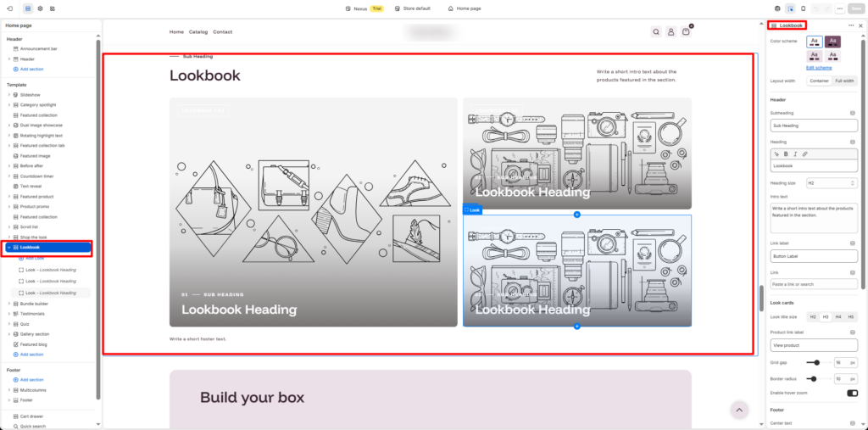Click the Heading dynamic source icon
868x430 pixels.
click(x=853, y=142)
